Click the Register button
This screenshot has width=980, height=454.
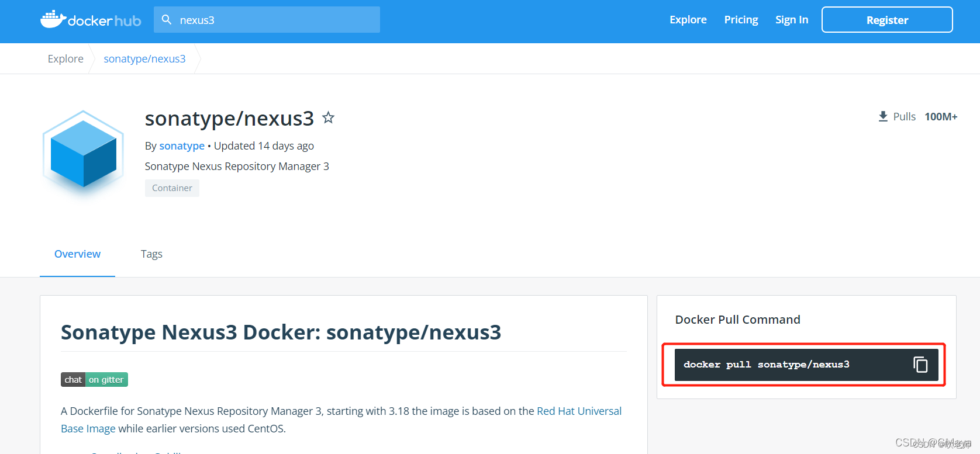[887, 20]
